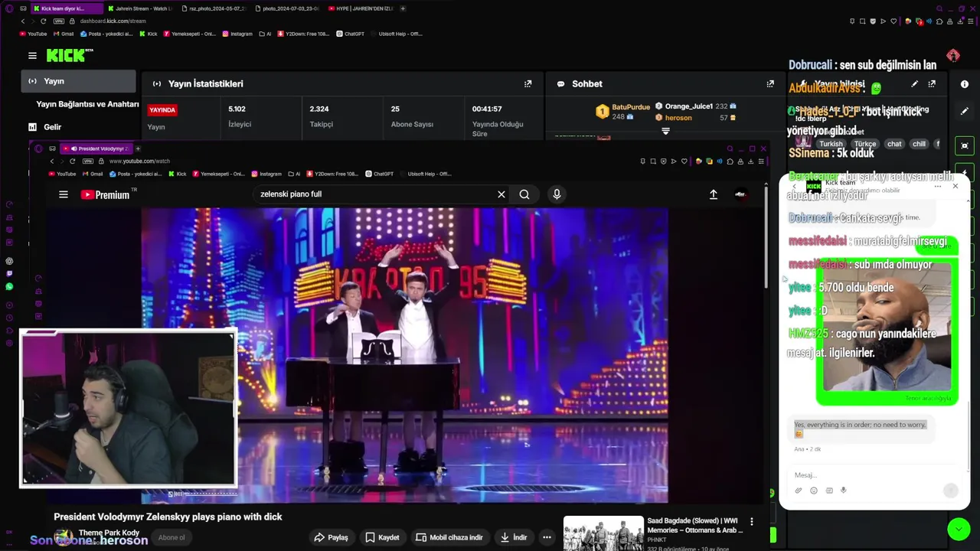This screenshot has height=551, width=980.
Task: Open the YouTube hamburger guide menu
Action: coord(64,194)
